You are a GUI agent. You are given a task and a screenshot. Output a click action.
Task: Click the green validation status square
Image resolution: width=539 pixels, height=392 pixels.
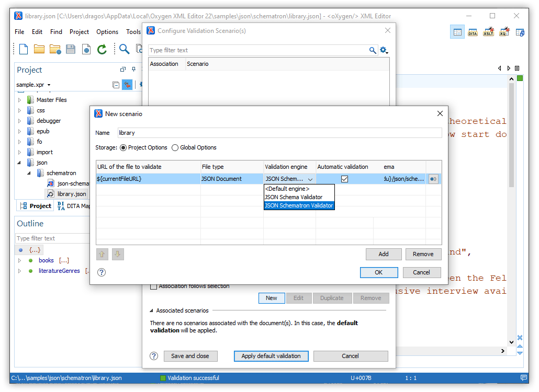(x=520, y=78)
